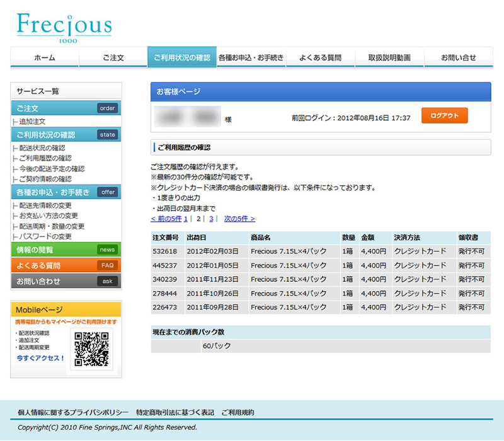Open the 取扱説明動画 tab

[x=389, y=57]
